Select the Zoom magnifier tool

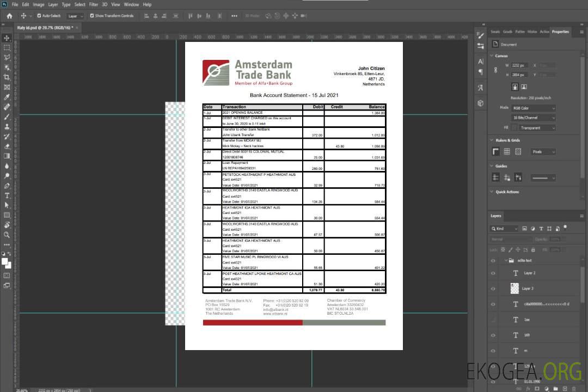[7, 235]
